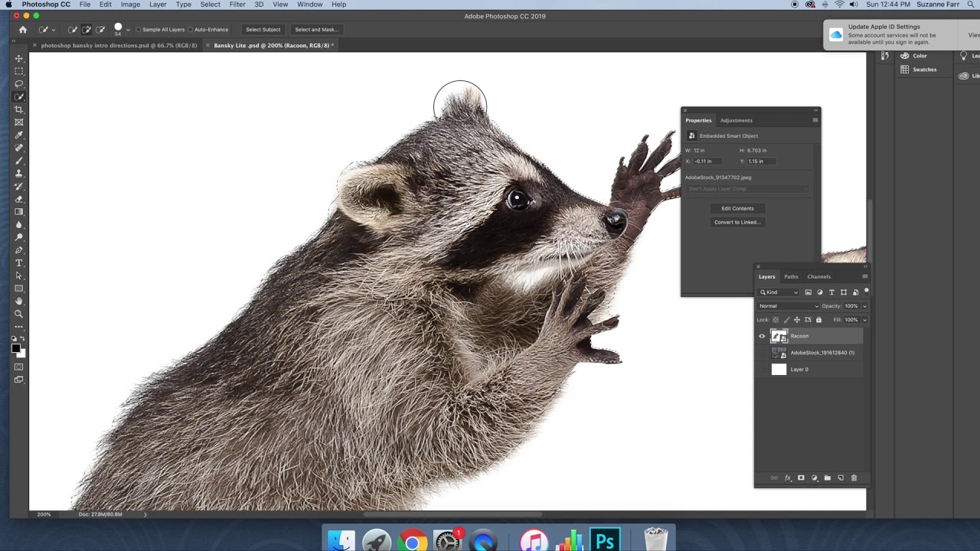Viewport: 980px width, 551px height.
Task: Open the Filter menu
Action: [237, 5]
